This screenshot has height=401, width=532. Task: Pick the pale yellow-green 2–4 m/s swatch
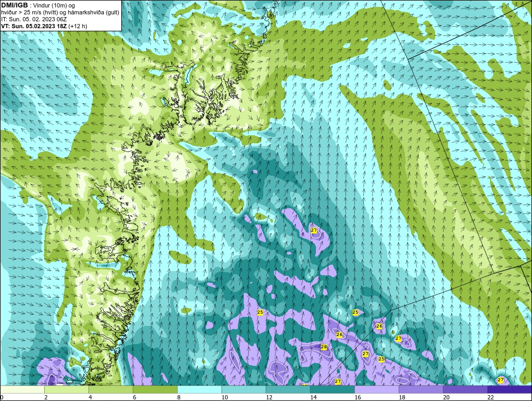66,389
